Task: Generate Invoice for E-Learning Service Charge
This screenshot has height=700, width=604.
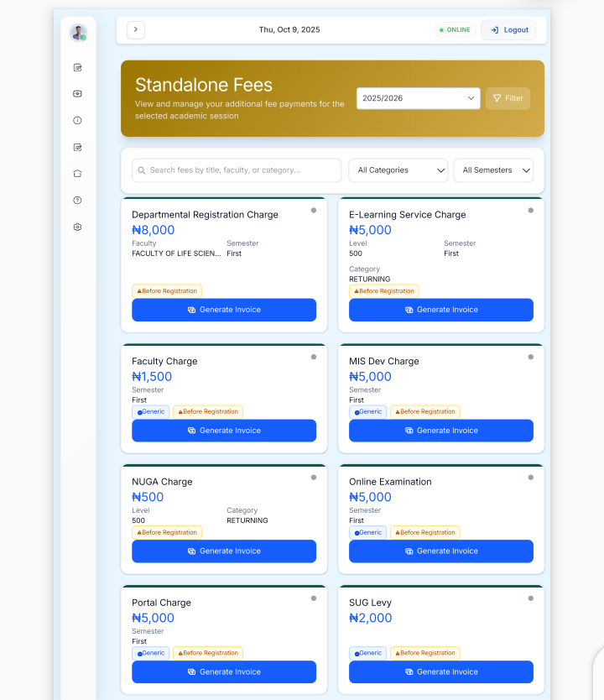Action: click(440, 310)
